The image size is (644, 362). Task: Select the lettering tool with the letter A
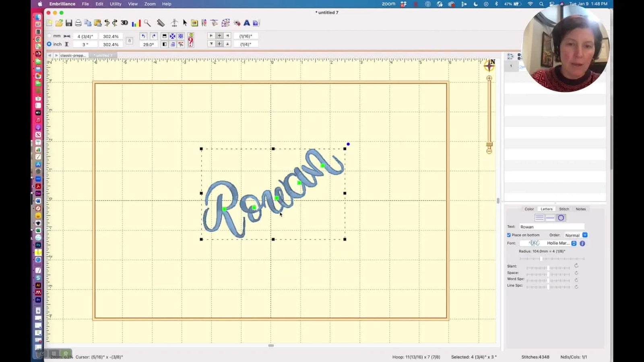click(x=246, y=23)
